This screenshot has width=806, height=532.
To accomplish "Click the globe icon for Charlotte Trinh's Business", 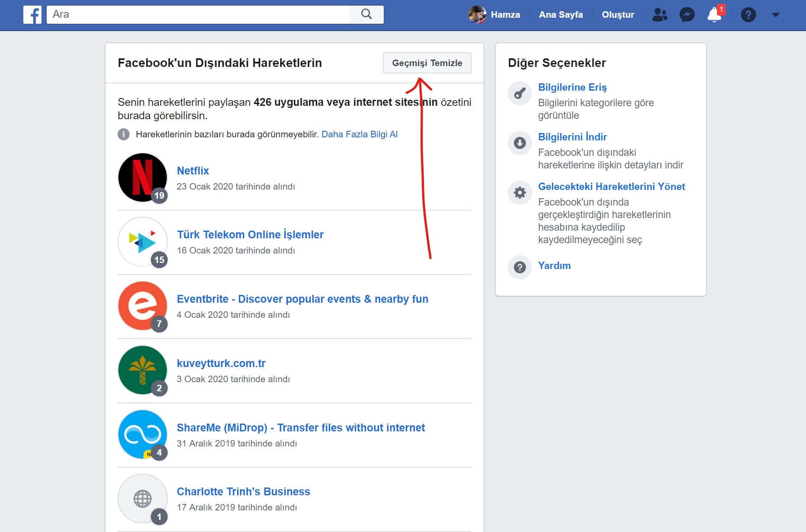I will click(143, 499).
